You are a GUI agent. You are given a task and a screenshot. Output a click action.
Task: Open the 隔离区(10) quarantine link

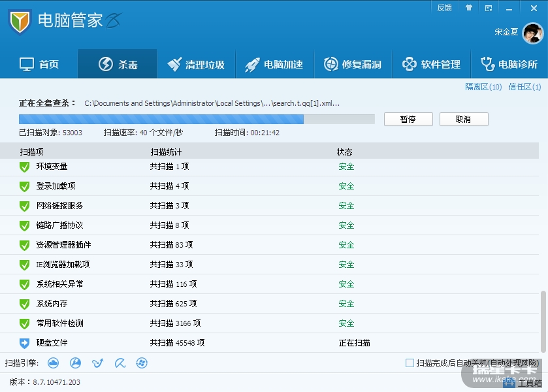coord(483,87)
